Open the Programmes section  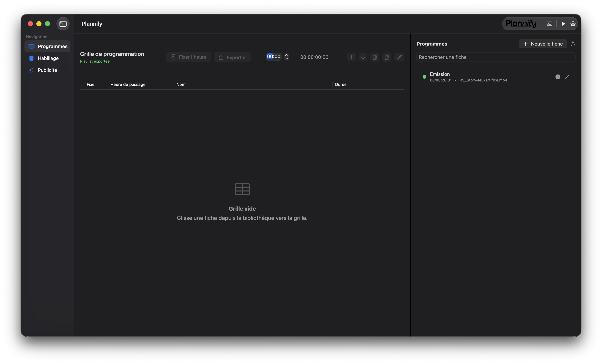point(47,46)
